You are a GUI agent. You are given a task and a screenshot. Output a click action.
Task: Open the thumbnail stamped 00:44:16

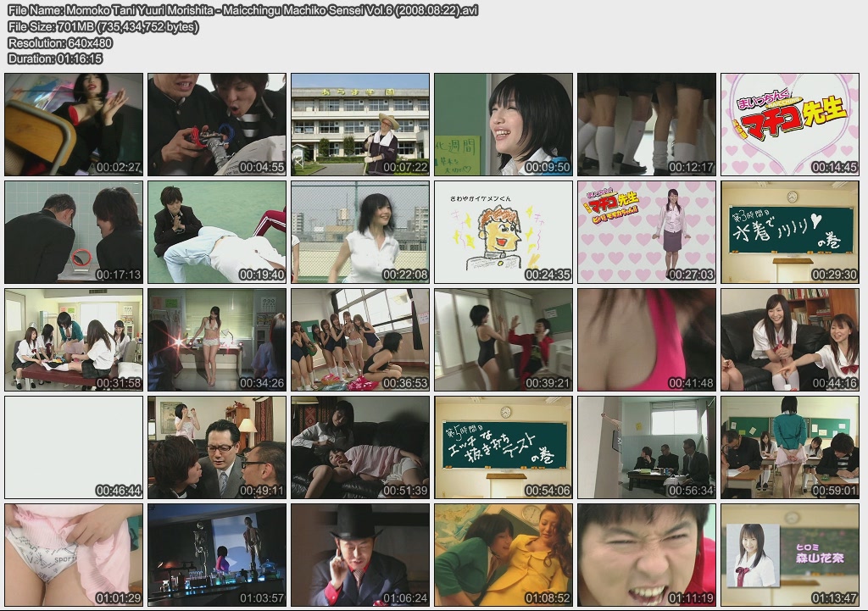(x=790, y=340)
